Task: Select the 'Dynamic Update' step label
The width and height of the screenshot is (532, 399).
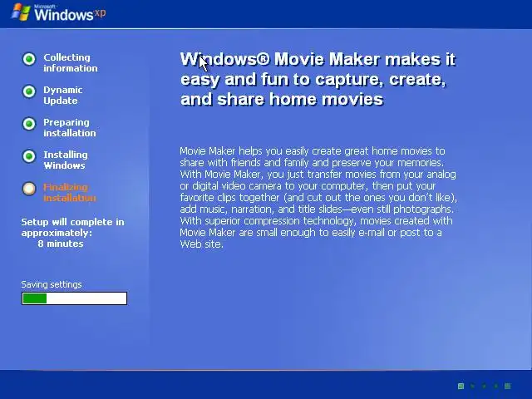Action: (63, 96)
